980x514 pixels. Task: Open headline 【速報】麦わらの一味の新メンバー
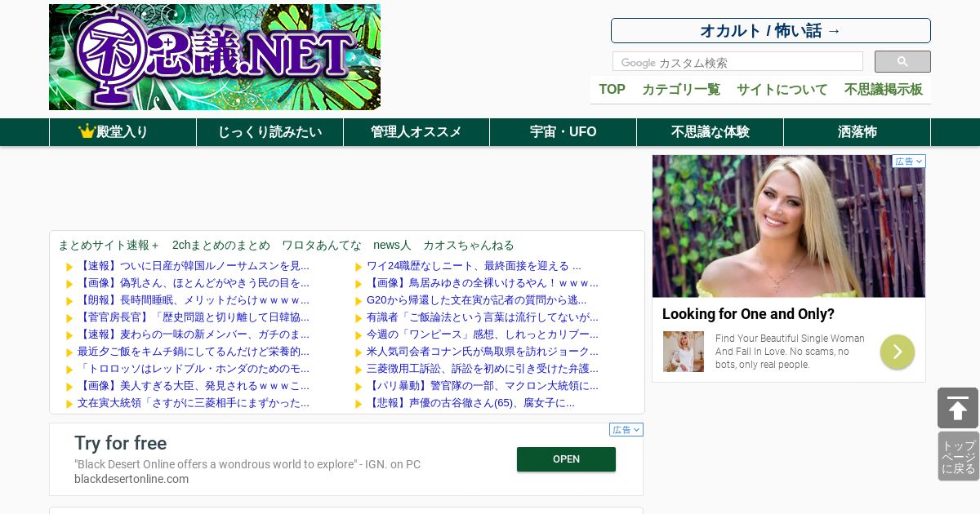[194, 335]
